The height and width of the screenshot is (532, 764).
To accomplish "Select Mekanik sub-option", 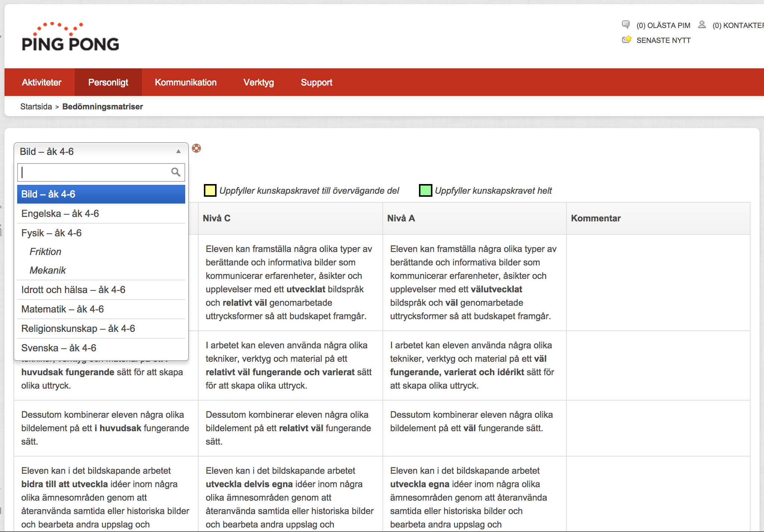I will 101,270.
